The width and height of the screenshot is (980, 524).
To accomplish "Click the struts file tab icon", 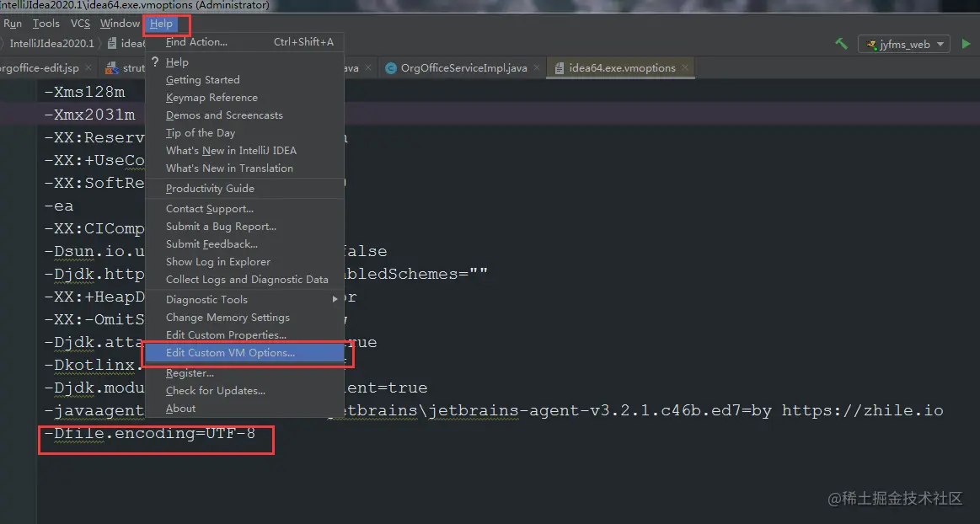I will pos(112,68).
